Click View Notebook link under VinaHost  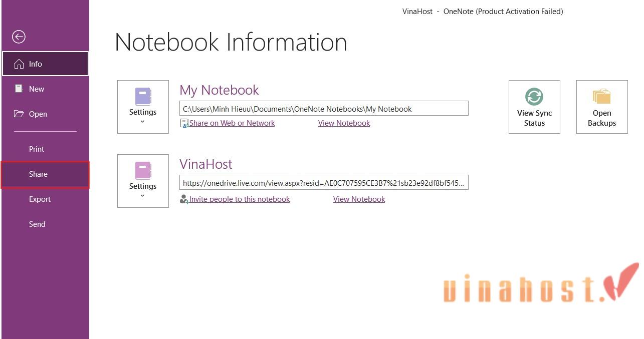pyautogui.click(x=359, y=199)
